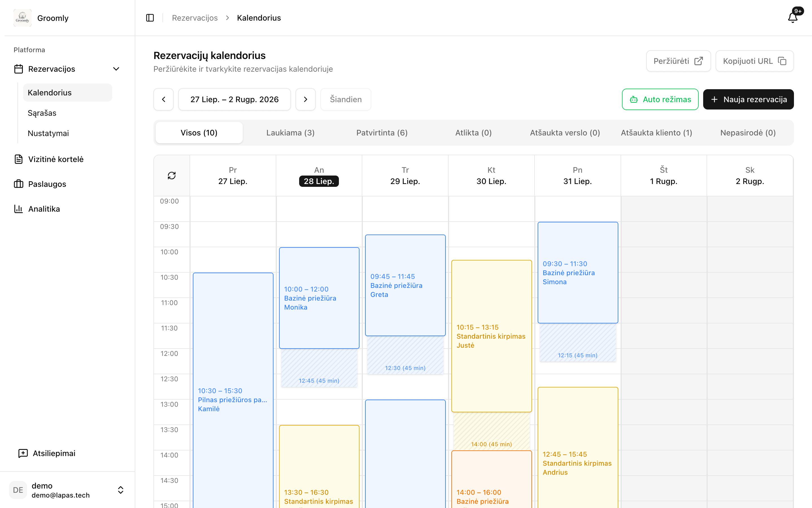Open the 13:30 – 16:30 Standartinis kirpimas booking
This screenshot has width=812, height=508.
point(319,467)
